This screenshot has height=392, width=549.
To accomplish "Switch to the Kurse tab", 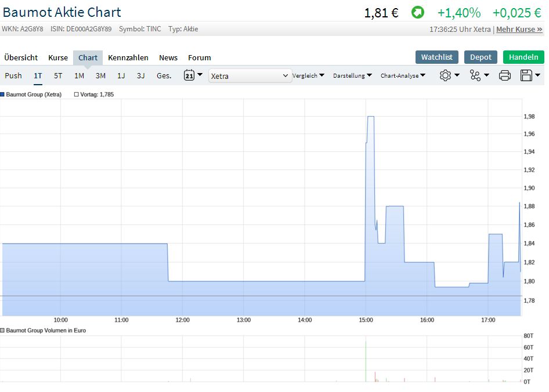I will click(x=58, y=58).
